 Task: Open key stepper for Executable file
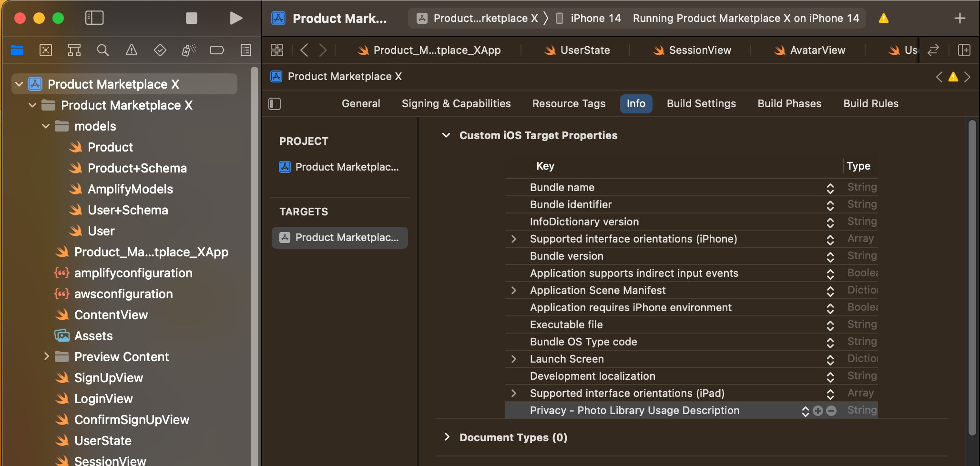(x=830, y=325)
